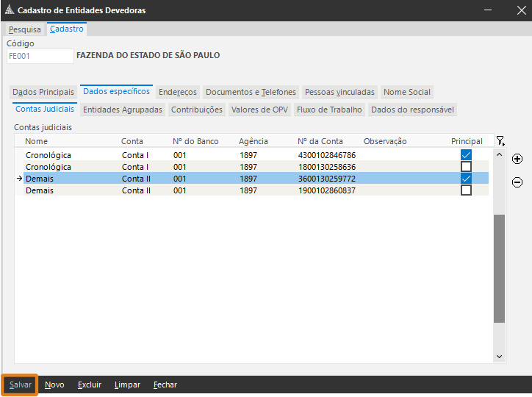Go to the Endereços tab
This screenshot has height=397, width=532.
pos(177,92)
